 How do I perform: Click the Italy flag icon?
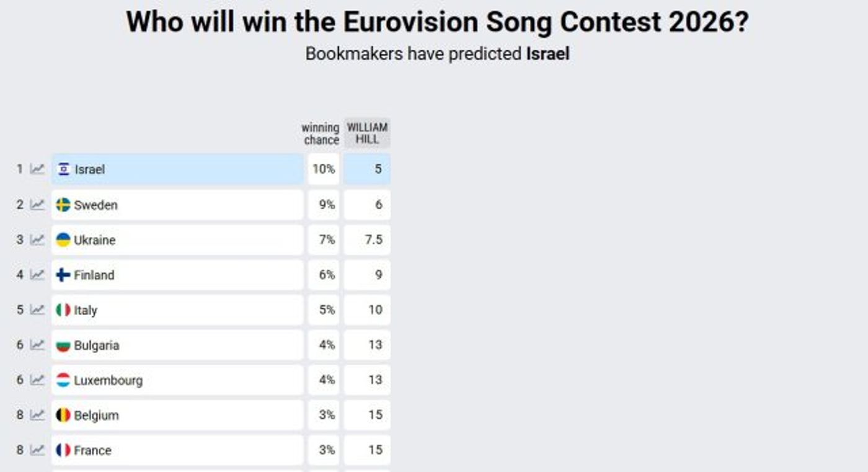coord(63,309)
